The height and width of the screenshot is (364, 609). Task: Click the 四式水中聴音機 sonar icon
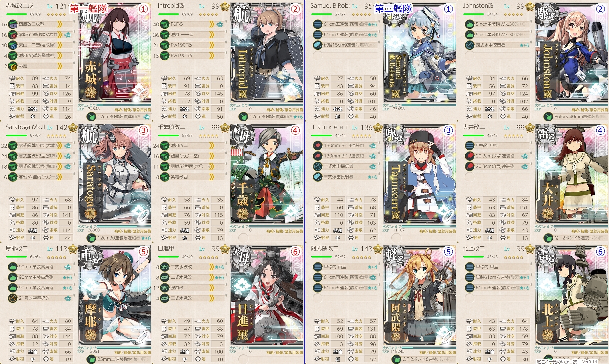469,45
